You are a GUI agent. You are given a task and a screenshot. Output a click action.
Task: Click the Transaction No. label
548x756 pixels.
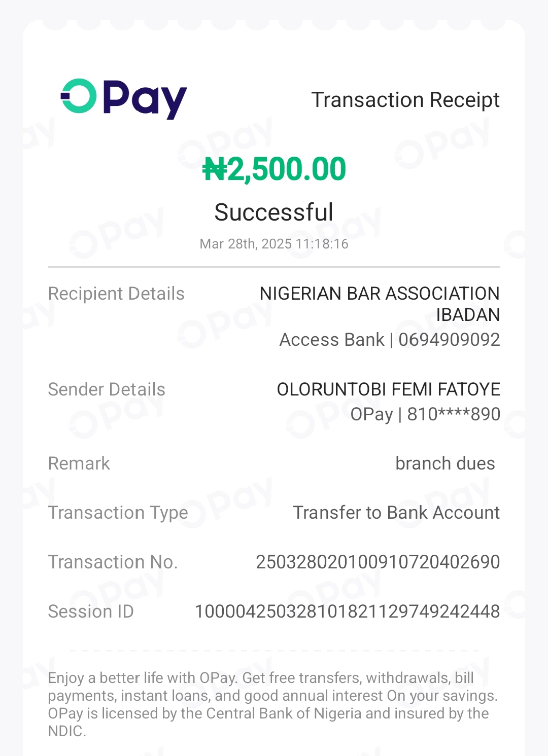click(x=113, y=562)
